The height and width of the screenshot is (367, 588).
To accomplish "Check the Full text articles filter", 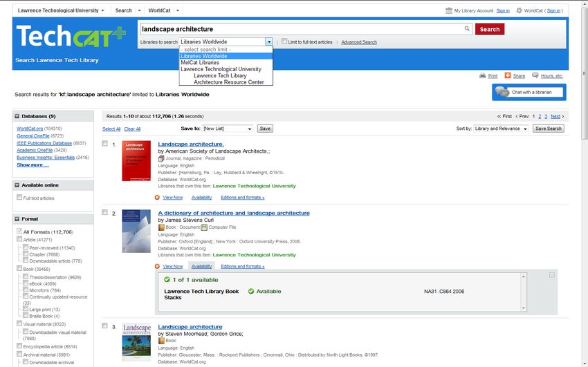I will (x=19, y=197).
